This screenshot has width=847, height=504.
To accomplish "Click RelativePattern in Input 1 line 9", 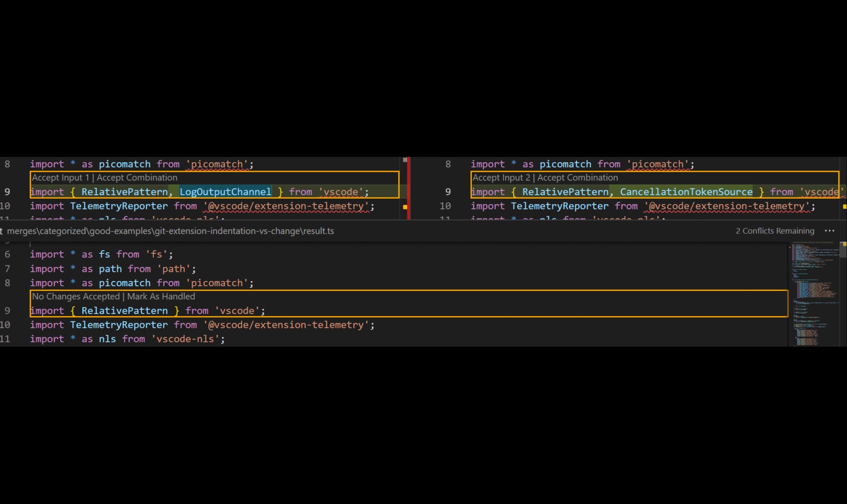I will point(124,192).
